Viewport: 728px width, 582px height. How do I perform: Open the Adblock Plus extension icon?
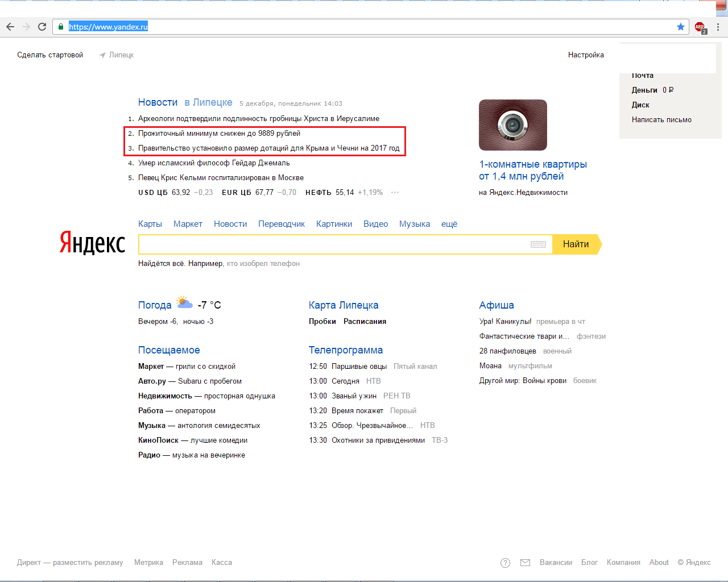(700, 27)
